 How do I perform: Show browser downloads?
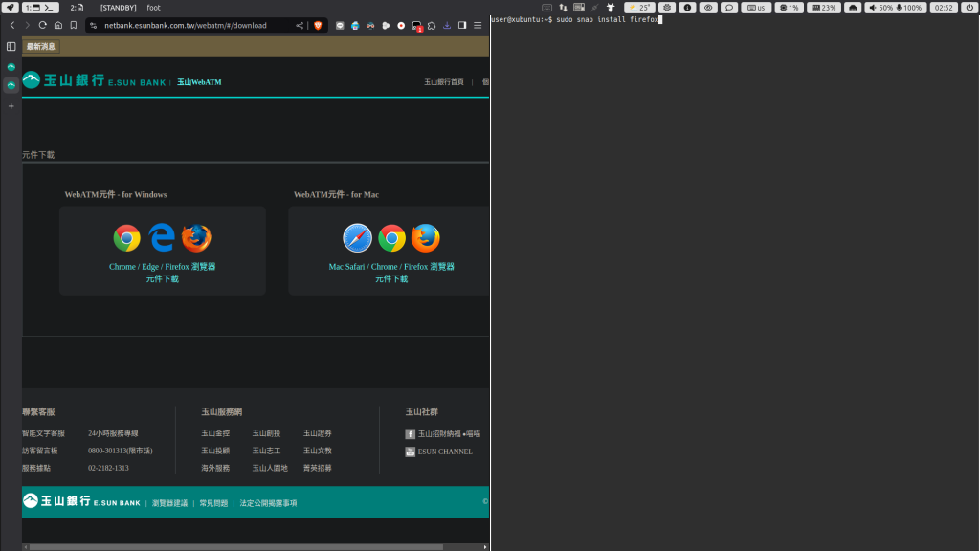[447, 26]
